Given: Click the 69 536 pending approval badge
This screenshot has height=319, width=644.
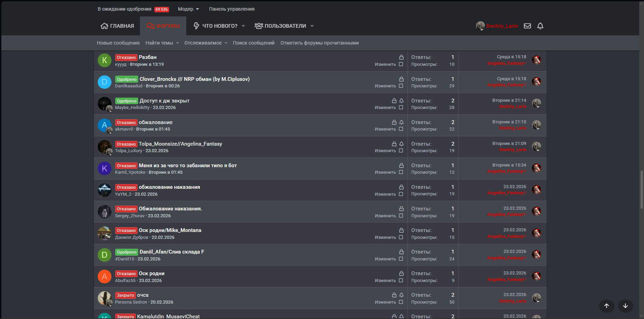Looking at the screenshot, I should [162, 9].
